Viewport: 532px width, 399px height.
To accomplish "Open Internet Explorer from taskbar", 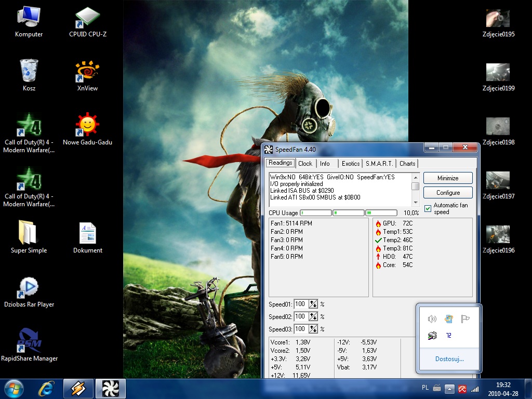I will pyautogui.click(x=46, y=389).
